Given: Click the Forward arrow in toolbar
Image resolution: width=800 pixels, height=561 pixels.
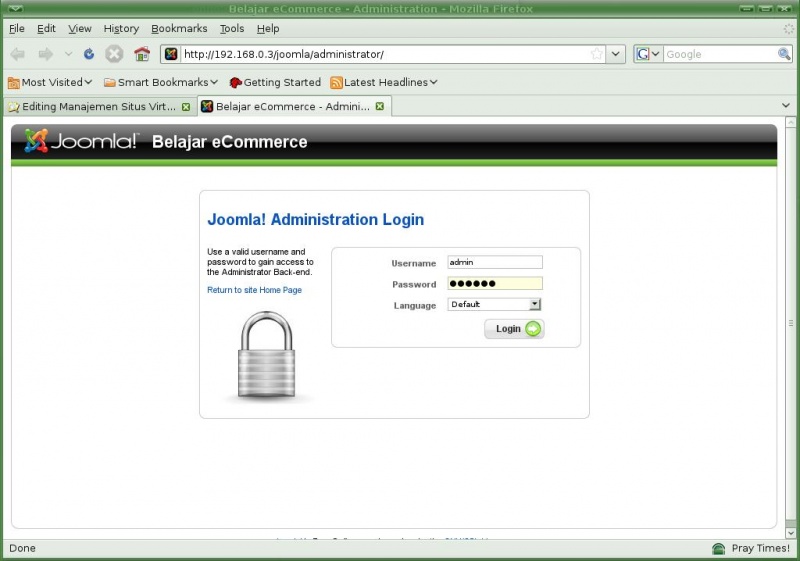Looking at the screenshot, I should [x=46, y=54].
